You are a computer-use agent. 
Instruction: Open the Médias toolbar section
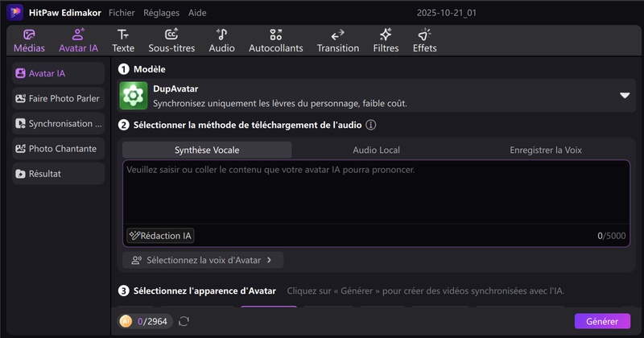(29, 41)
